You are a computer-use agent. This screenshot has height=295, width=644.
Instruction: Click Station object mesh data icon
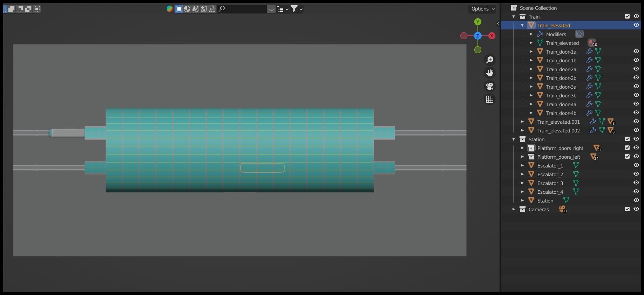click(566, 200)
